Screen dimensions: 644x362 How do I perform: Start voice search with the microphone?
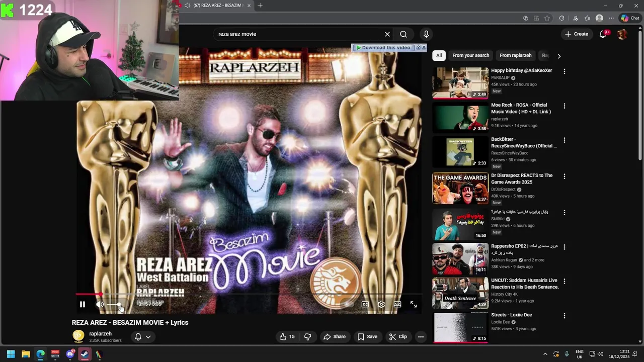tap(426, 34)
